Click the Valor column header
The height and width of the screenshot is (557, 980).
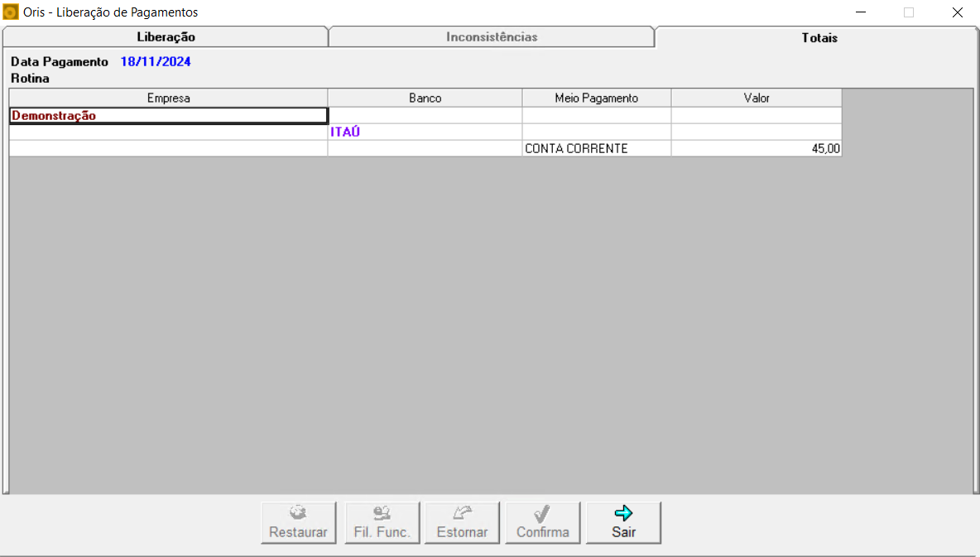(757, 98)
